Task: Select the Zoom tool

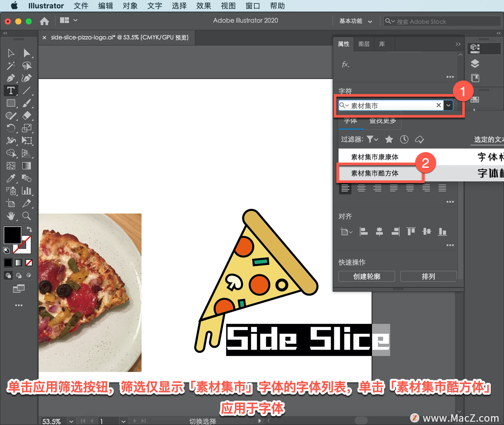Action: pos(27,216)
